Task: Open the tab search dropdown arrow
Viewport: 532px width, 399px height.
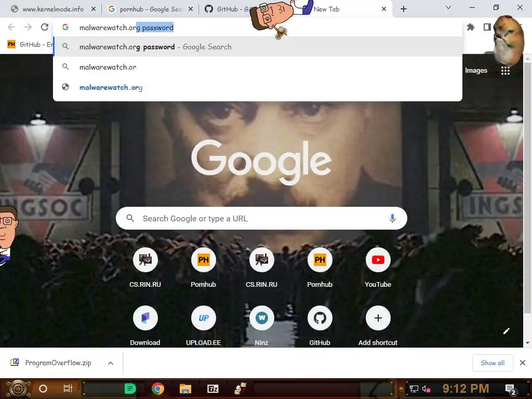Action: click(x=448, y=7)
